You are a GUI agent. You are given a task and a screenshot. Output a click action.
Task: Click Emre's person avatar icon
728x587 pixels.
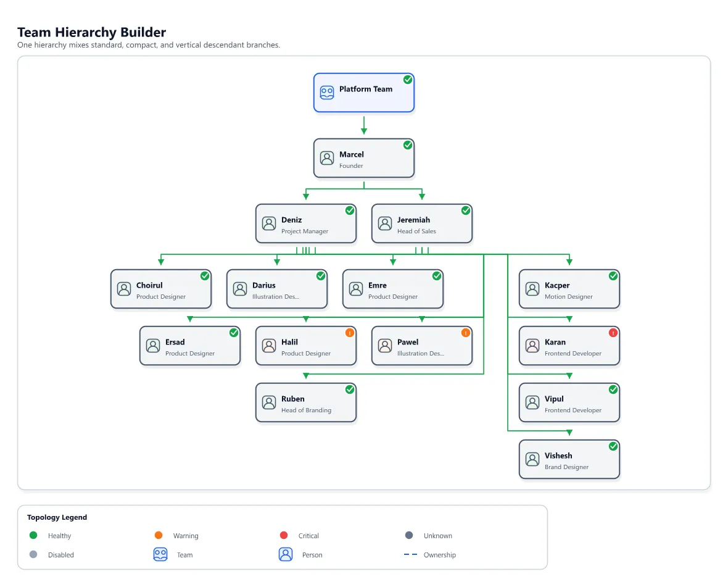(x=356, y=289)
